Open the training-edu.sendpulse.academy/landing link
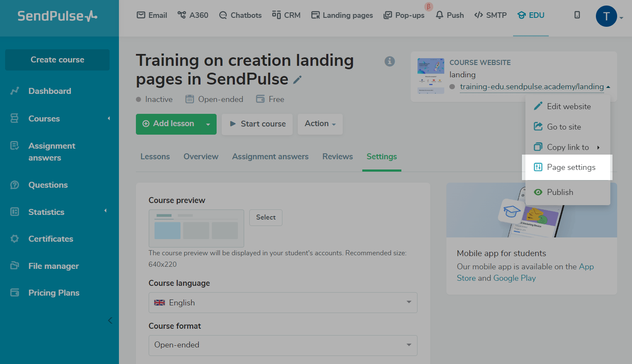Viewport: 632px width, 364px height. [x=531, y=87]
